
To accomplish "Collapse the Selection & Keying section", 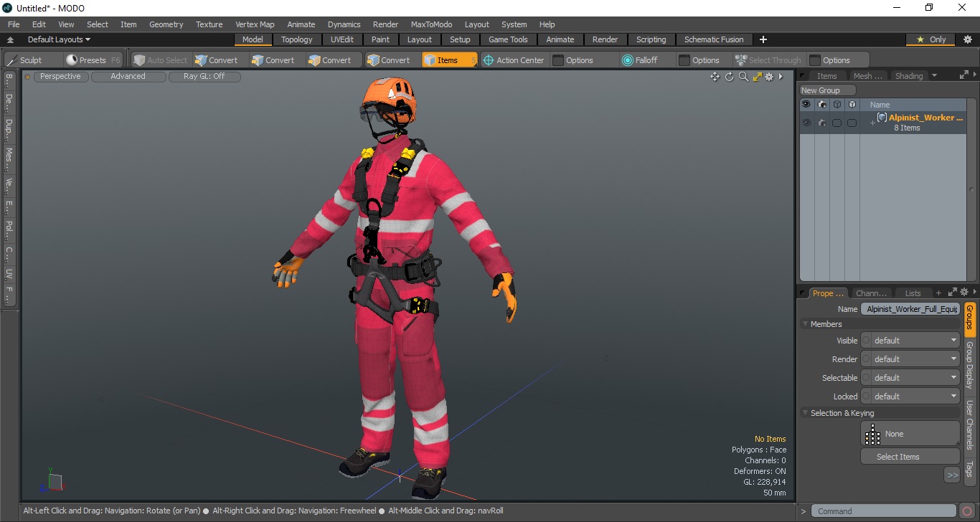I will coord(806,413).
